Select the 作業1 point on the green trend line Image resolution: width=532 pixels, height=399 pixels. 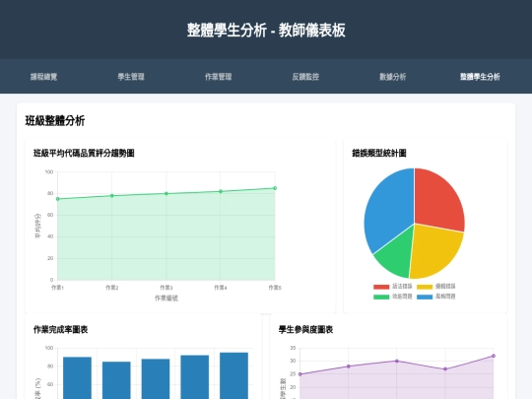58,199
